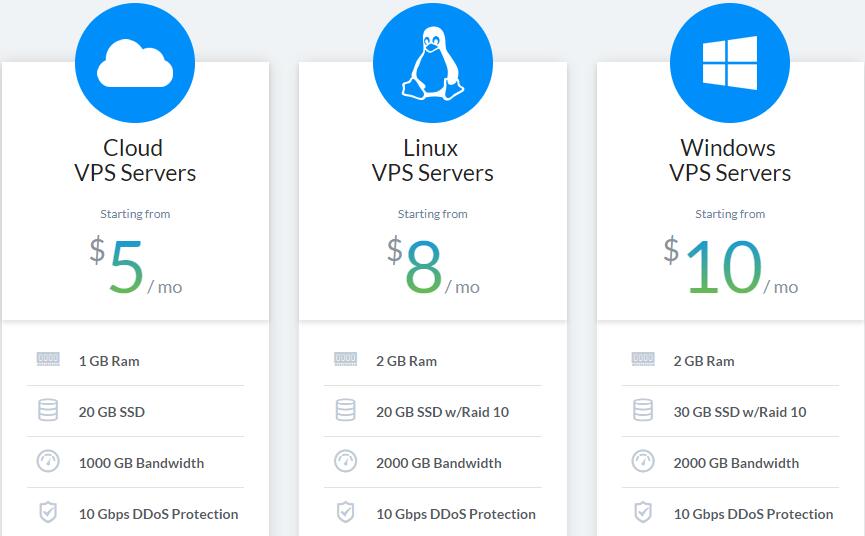Click the shield icon in Linux VPS card
865x536 pixels.
345,512
